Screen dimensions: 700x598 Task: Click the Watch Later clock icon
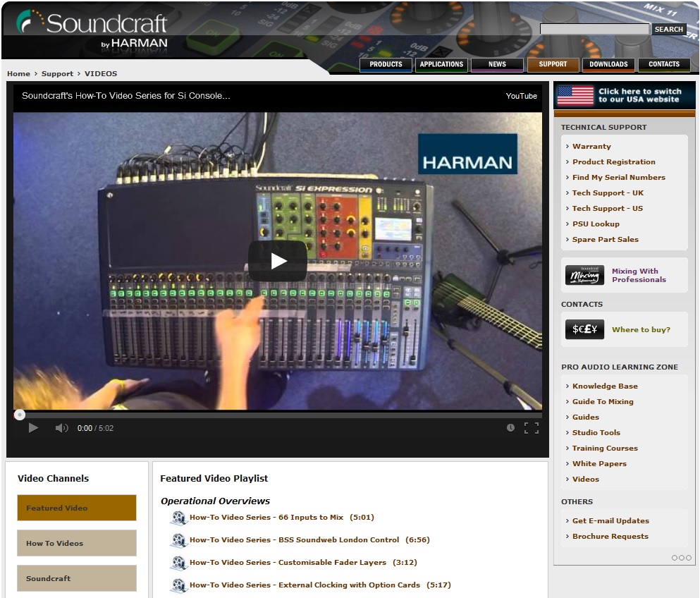(x=510, y=428)
